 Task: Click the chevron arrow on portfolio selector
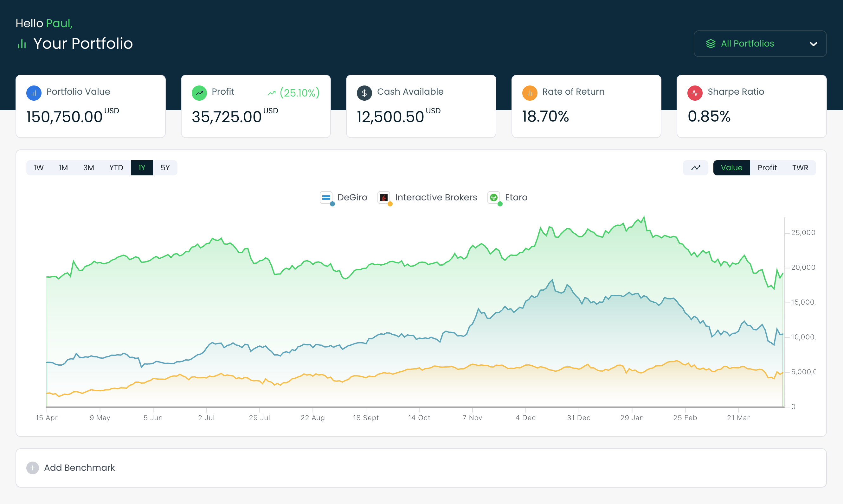[813, 44]
